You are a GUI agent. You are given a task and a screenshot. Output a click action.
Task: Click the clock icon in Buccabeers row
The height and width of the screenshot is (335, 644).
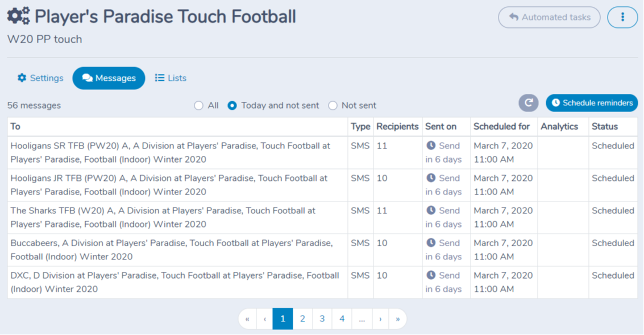coord(431,243)
